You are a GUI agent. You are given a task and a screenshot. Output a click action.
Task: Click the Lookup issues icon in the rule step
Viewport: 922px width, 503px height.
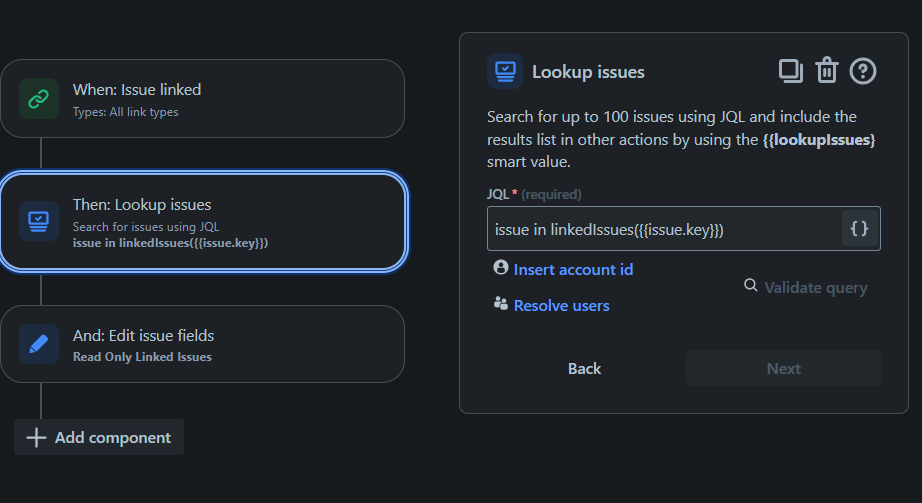[x=39, y=222]
